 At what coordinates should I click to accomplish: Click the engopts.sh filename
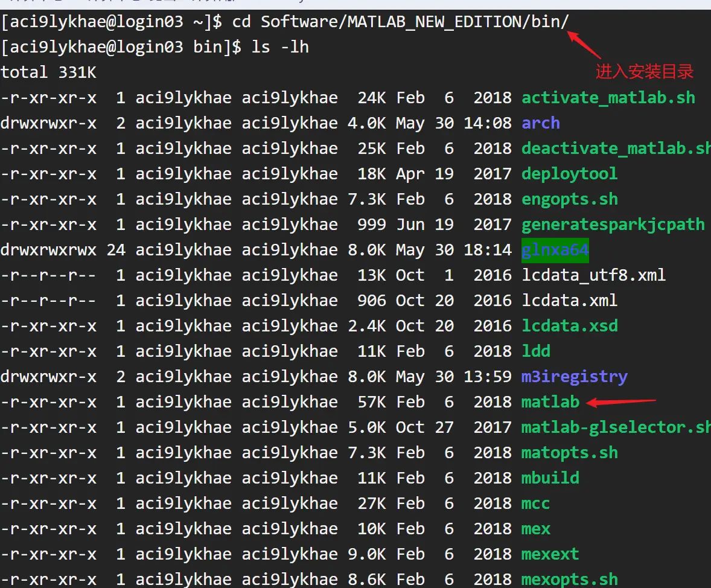(x=570, y=199)
